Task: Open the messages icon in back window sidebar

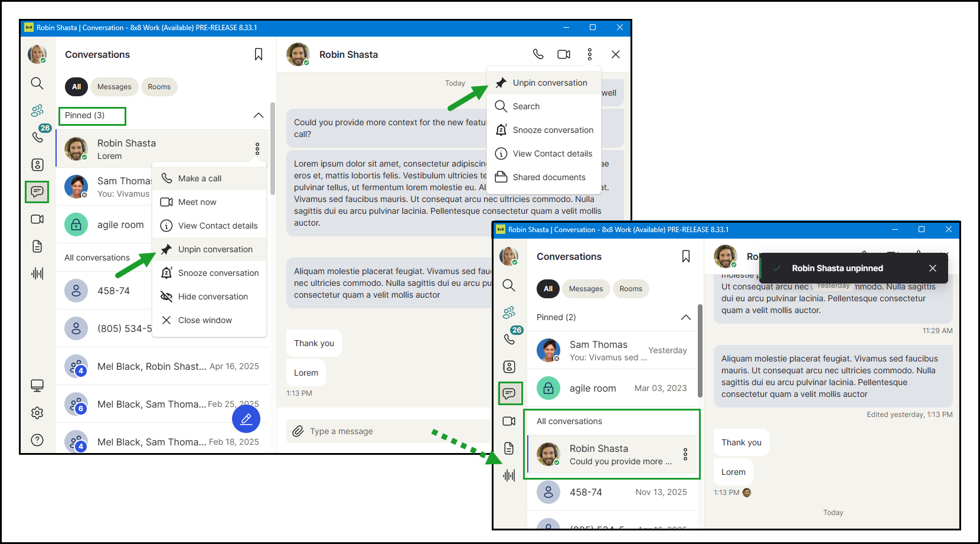Action: (37, 192)
